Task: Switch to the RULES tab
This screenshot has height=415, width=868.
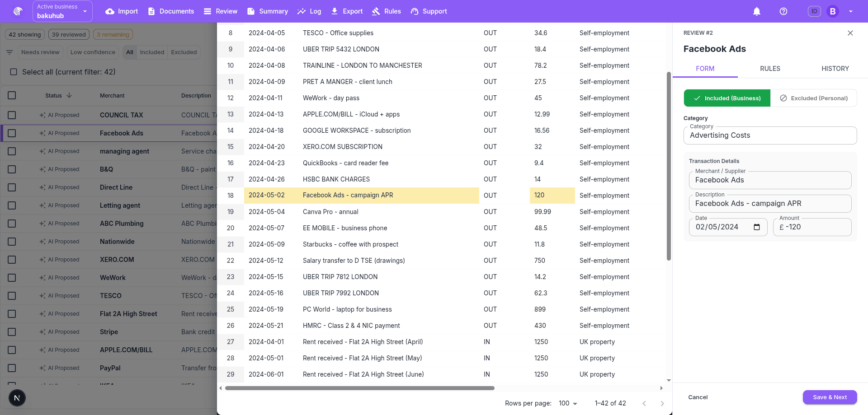Action: coord(770,69)
